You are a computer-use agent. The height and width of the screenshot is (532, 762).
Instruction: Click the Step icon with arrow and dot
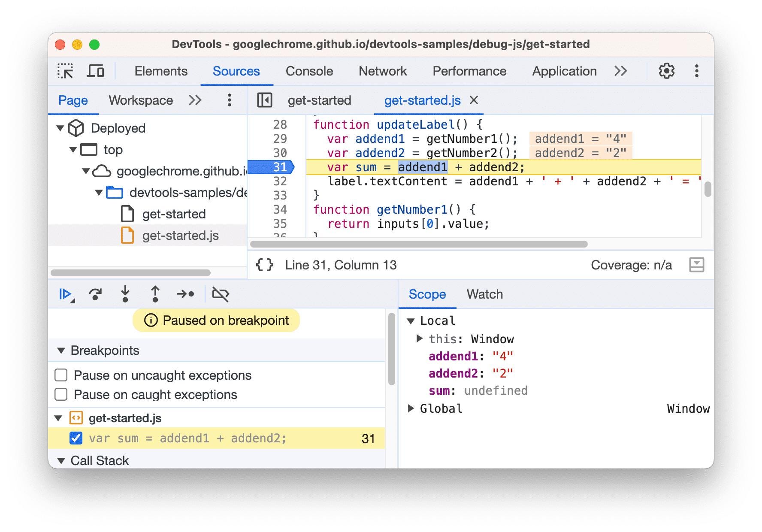click(185, 294)
